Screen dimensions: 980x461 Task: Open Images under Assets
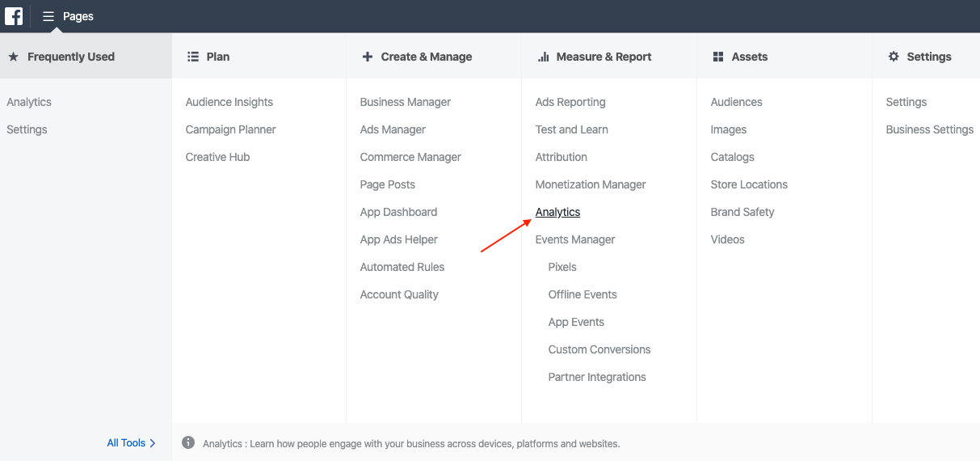click(729, 129)
